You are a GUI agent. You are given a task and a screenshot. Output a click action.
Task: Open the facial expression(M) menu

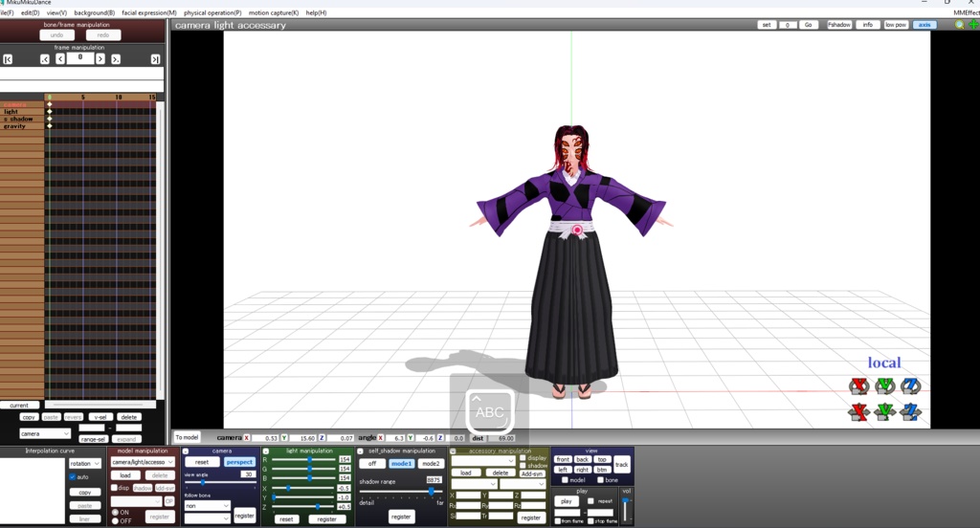coord(149,12)
